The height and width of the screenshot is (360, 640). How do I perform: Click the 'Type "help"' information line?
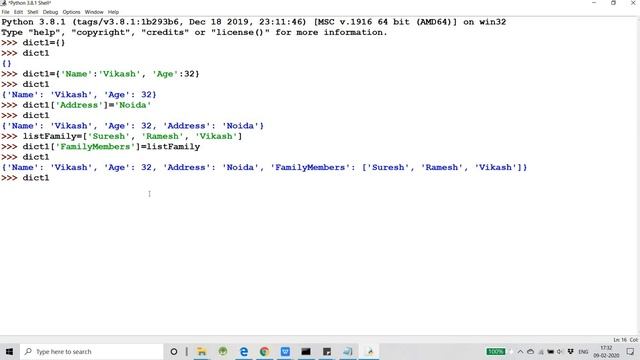point(194,32)
